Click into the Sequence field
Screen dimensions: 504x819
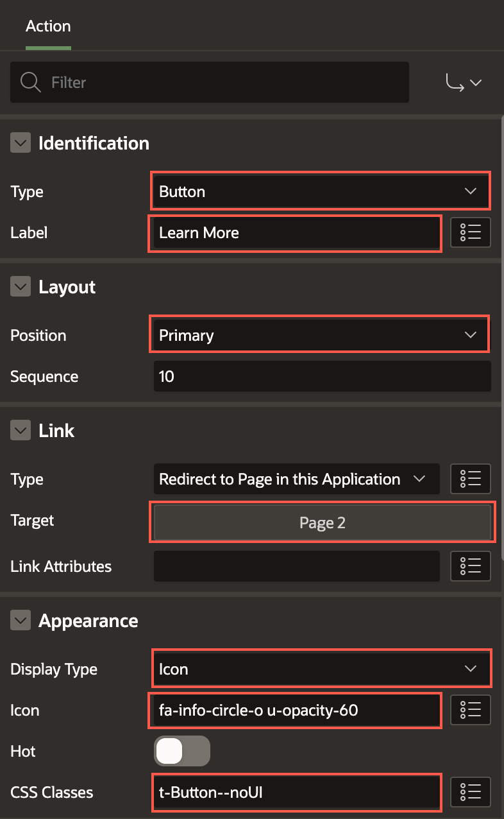click(x=322, y=376)
